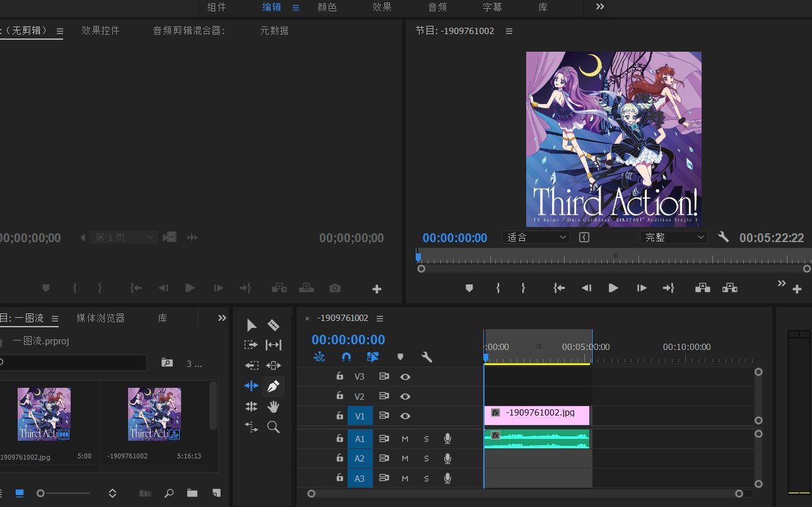Select the Razor tool
Screen dimensions: 812x507
pos(273,325)
